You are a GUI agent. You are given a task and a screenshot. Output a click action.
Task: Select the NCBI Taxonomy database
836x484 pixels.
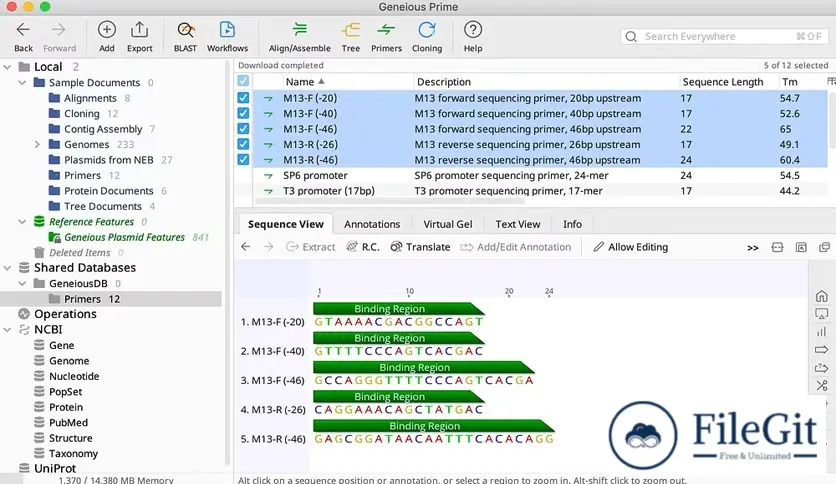coord(73,454)
